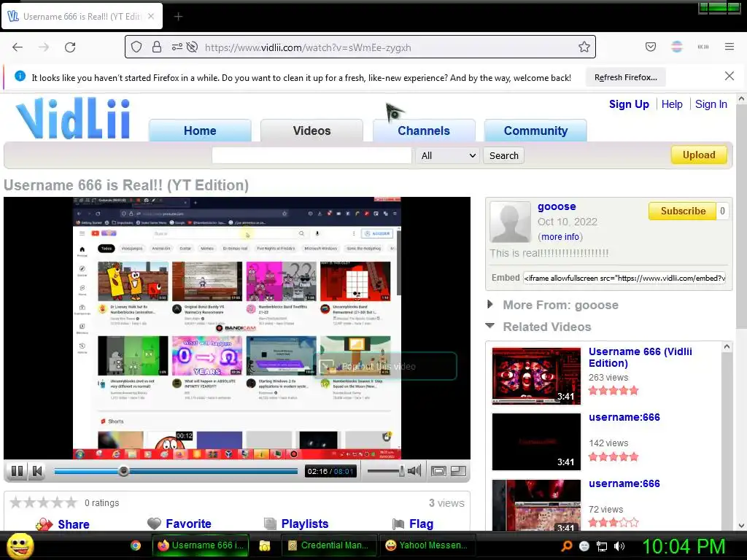Viewport: 747px width, 560px height.
Task: Switch to Credential Manager taskbar window
Action: [x=329, y=545]
